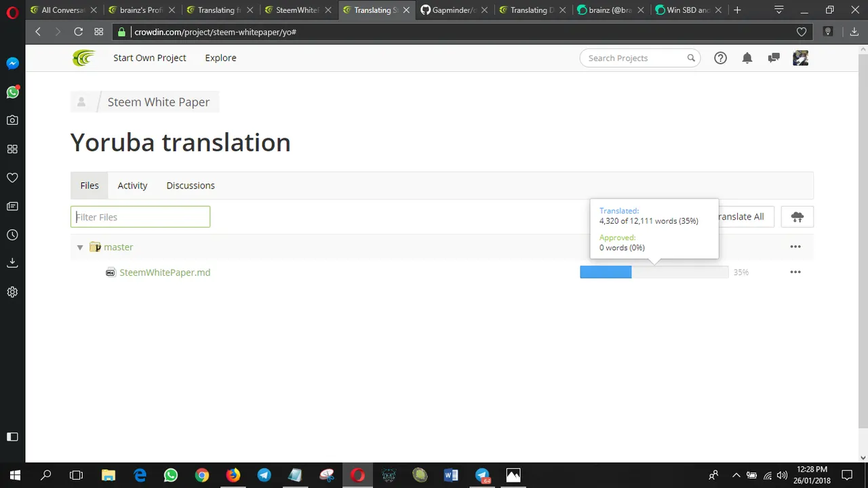The image size is (868, 488).
Task: Switch to brainz's Profile tab
Action: (142, 10)
